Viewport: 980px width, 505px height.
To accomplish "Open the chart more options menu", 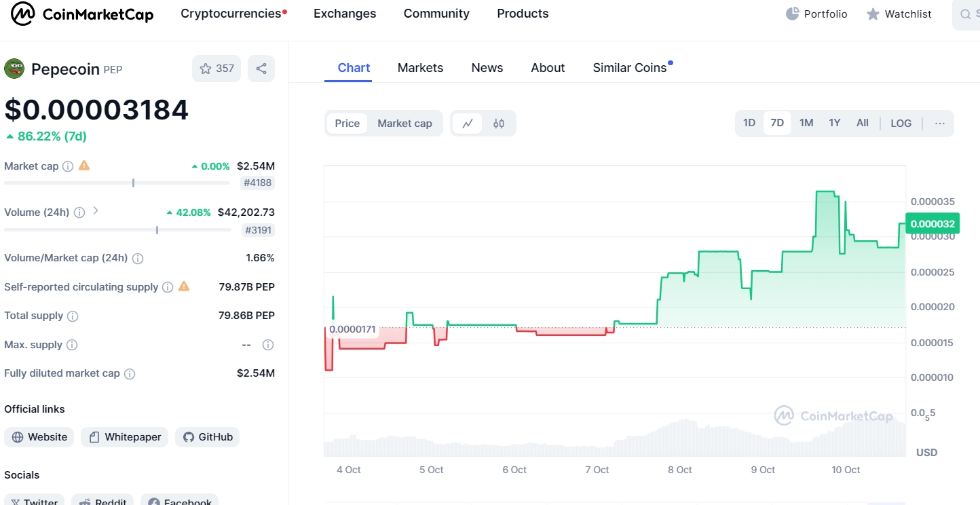I will pyautogui.click(x=940, y=124).
